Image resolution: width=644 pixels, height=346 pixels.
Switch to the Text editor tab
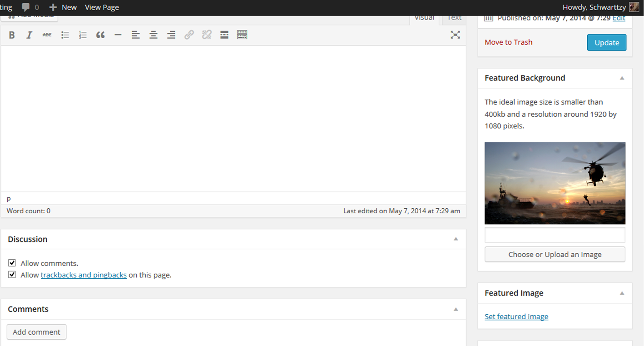[454, 18]
